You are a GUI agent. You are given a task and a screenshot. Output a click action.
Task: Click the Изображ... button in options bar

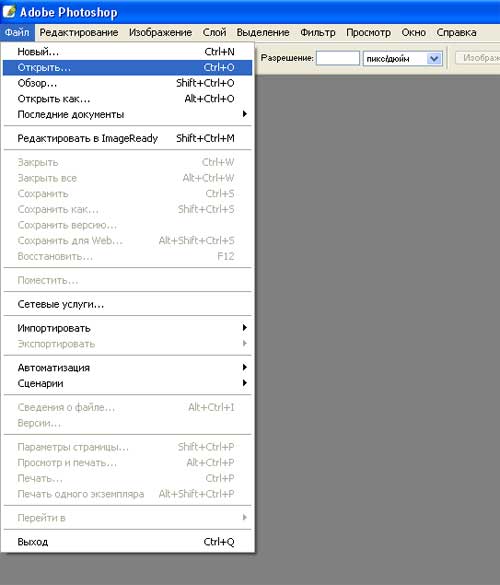pyautogui.click(x=478, y=58)
